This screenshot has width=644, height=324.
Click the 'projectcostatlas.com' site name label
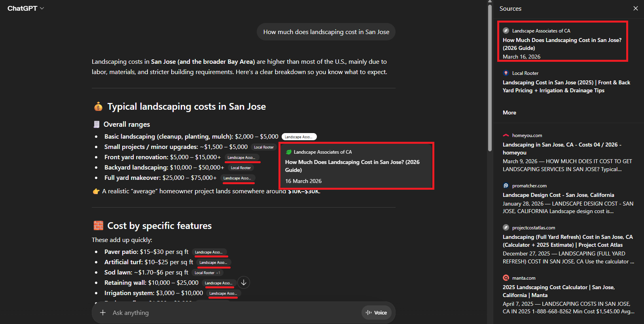(x=534, y=228)
